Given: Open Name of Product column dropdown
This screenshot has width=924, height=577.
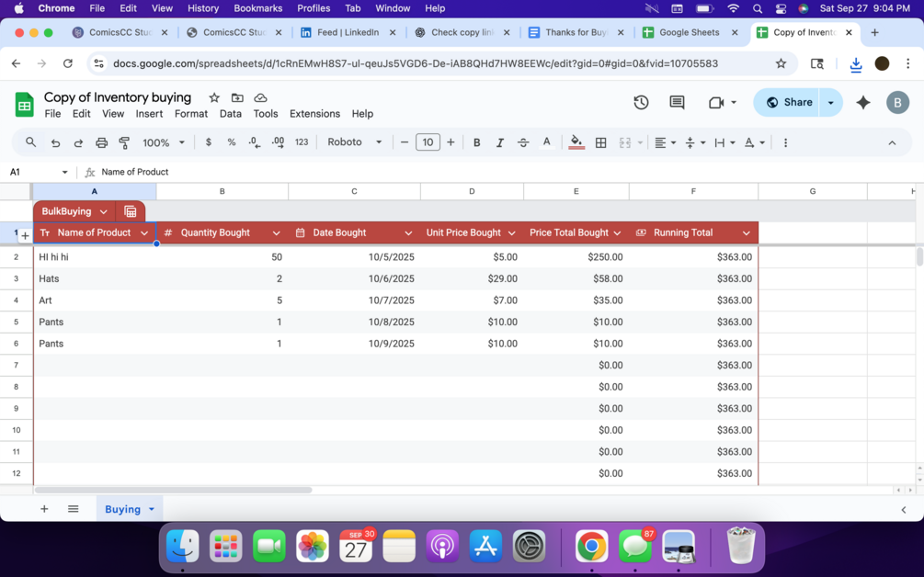Looking at the screenshot, I should [x=144, y=233].
